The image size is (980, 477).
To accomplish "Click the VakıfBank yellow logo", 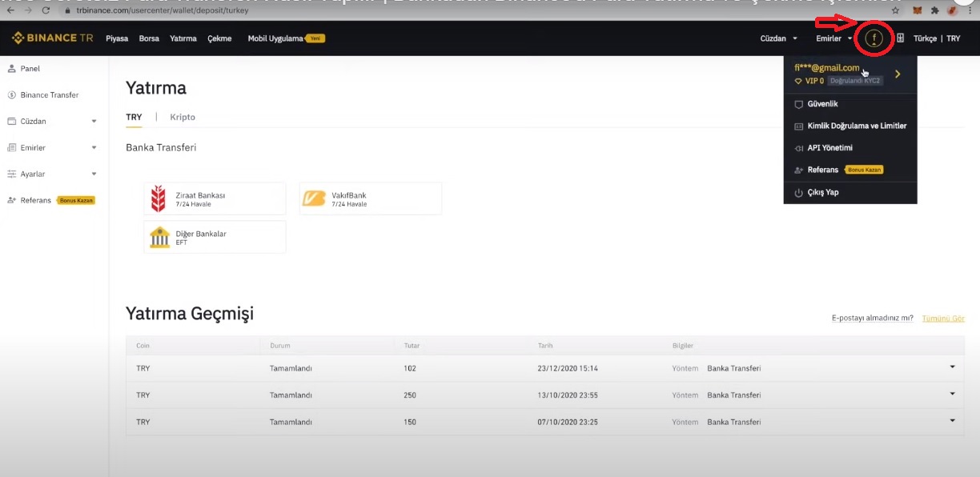I will point(314,198).
